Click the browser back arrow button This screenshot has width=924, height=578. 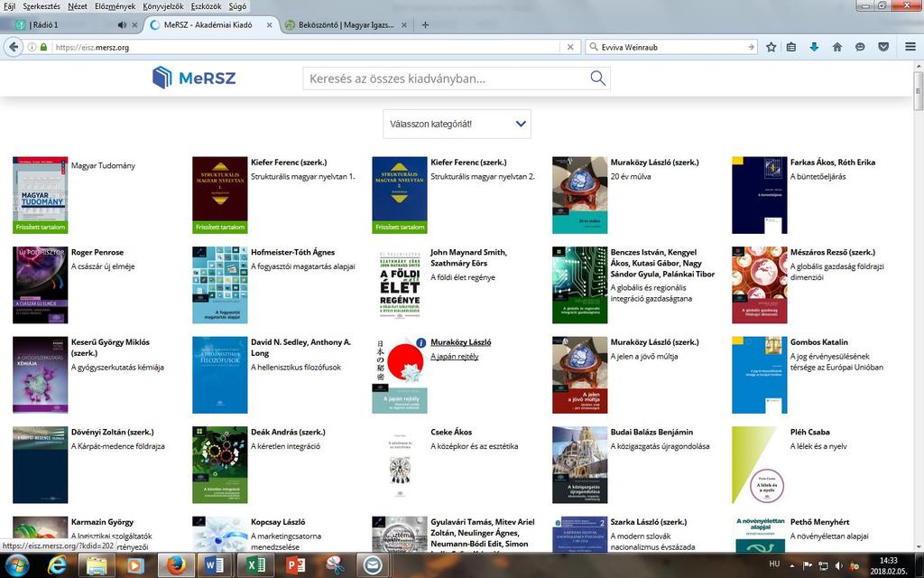pyautogui.click(x=14, y=47)
